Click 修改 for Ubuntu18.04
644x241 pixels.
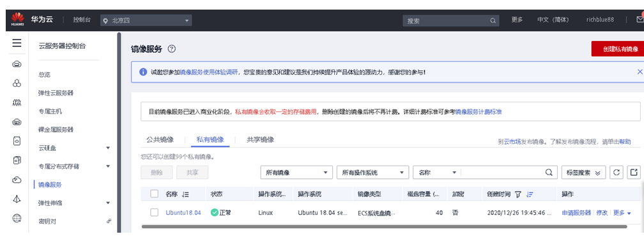pyautogui.click(x=602, y=213)
